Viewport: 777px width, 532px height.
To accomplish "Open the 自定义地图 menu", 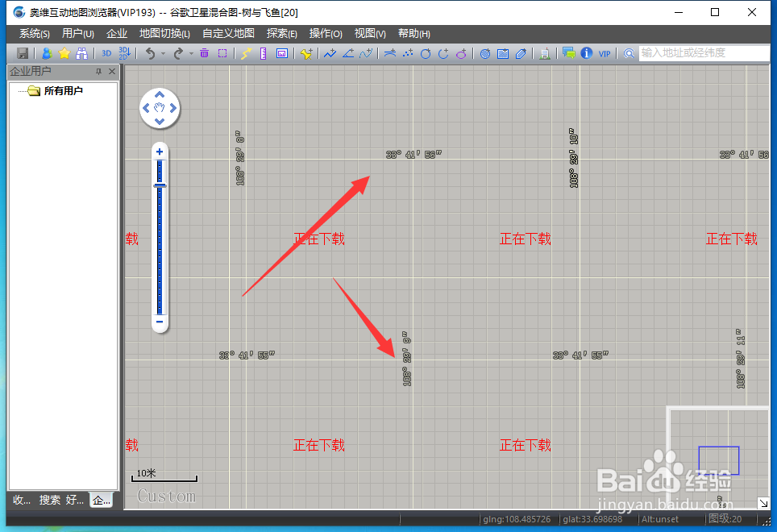I will [x=228, y=34].
